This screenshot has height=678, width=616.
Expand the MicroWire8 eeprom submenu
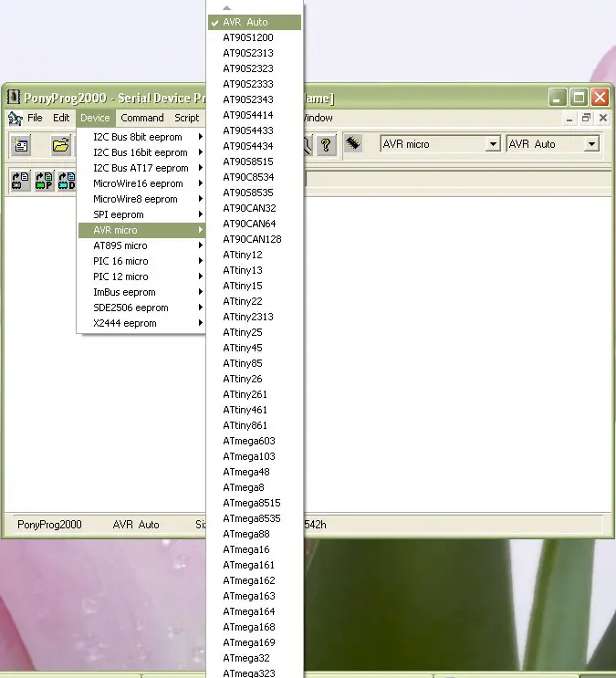click(141, 199)
